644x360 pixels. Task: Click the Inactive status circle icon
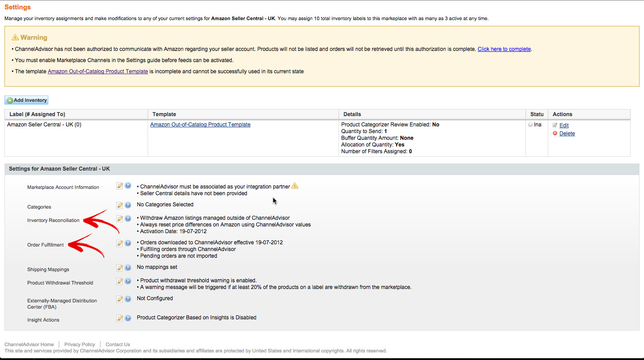tap(530, 125)
